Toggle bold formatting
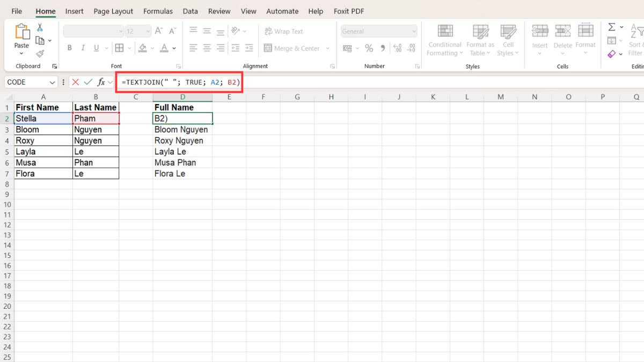The height and width of the screenshot is (362, 644). click(69, 48)
